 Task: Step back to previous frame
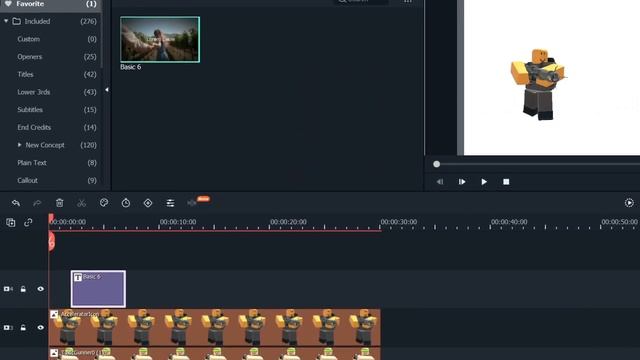[440, 182]
